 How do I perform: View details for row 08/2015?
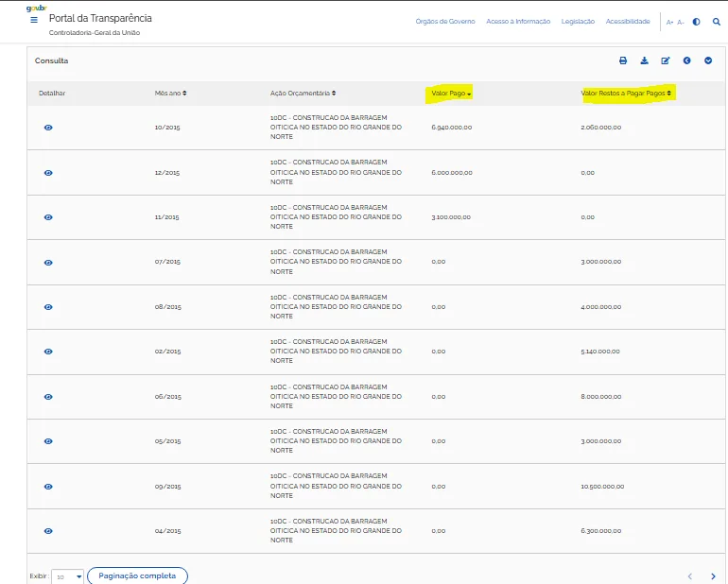[x=48, y=307]
